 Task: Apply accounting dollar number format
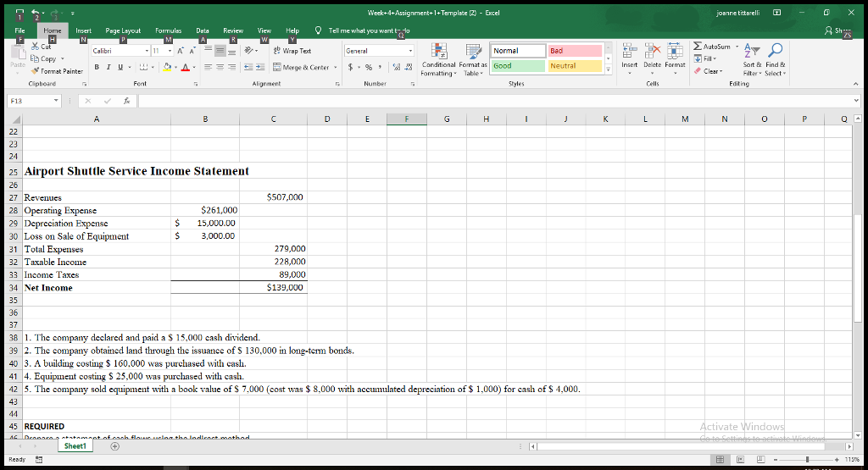[350, 67]
